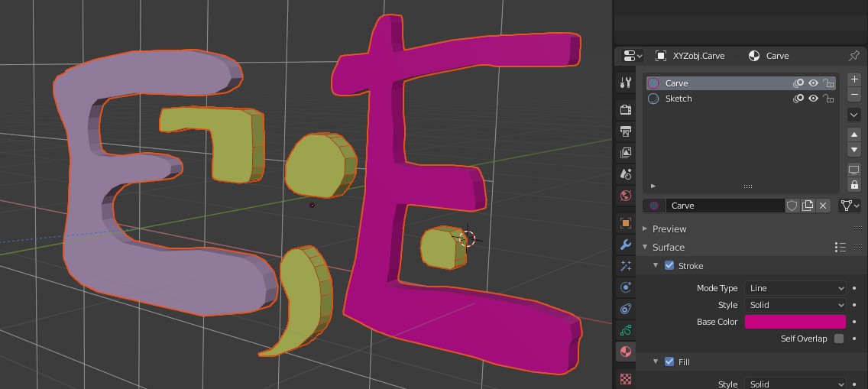Toggle onion skinning for Carve material
The image size is (868, 389).
point(798,83)
